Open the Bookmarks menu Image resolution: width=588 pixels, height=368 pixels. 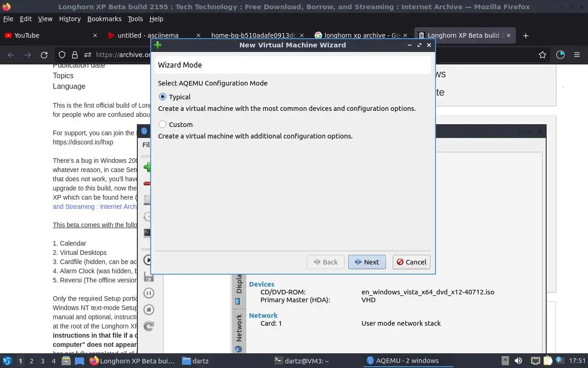click(x=104, y=19)
